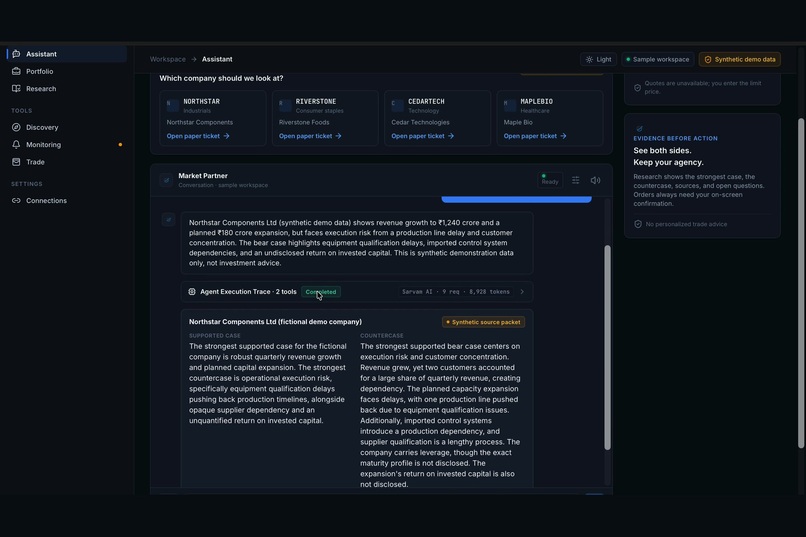Image resolution: width=806 pixels, height=537 pixels.
Task: Select the Discovery tool
Action: coord(67,127)
